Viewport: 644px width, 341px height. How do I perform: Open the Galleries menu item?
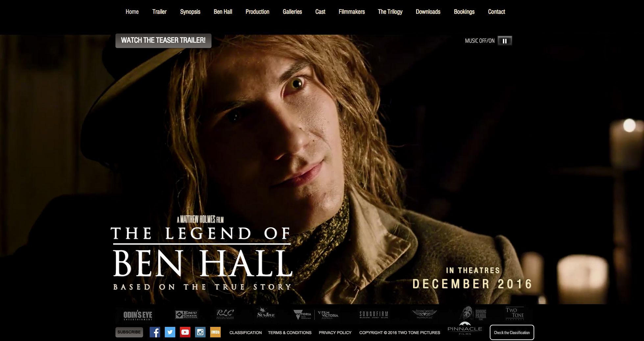292,12
